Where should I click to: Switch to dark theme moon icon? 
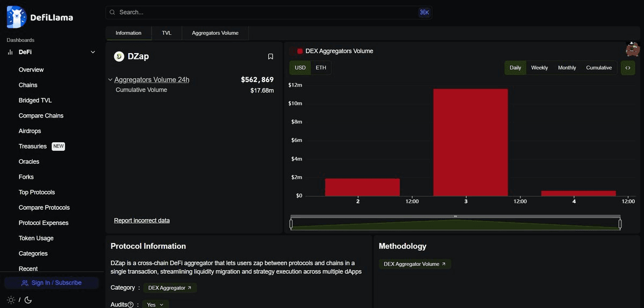point(28,300)
